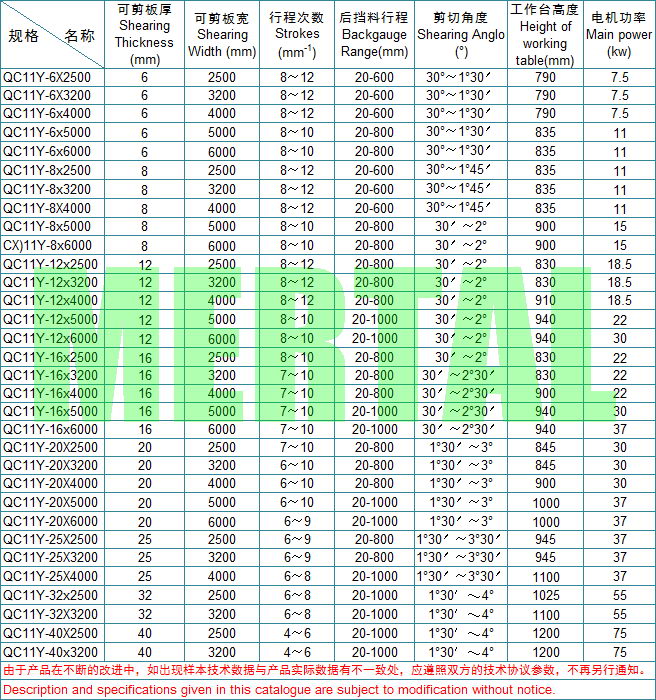Image resolution: width=656 pixels, height=700 pixels.
Task: Click thickness 32 in QC11Y-32x2500 row
Action: pyautogui.click(x=145, y=596)
